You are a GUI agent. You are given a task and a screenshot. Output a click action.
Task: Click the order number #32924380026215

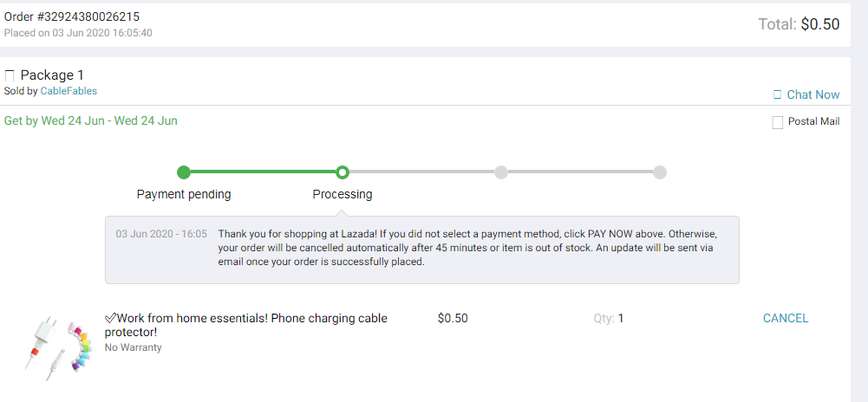(72, 16)
